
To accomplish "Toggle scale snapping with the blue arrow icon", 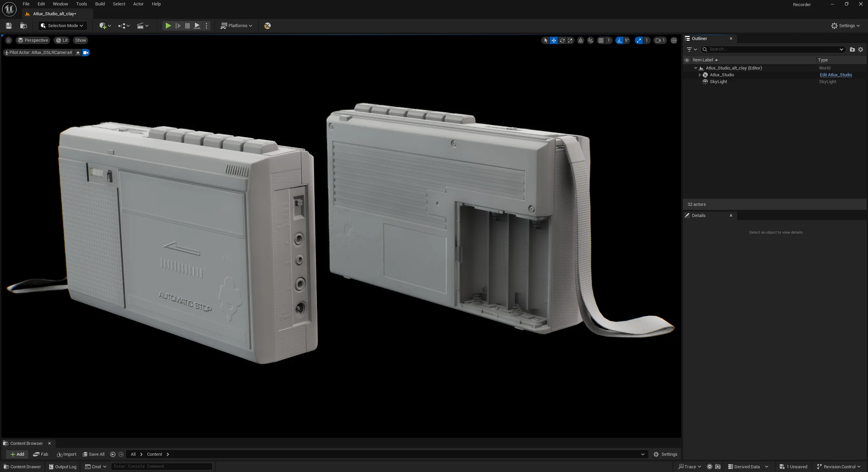I will point(639,40).
